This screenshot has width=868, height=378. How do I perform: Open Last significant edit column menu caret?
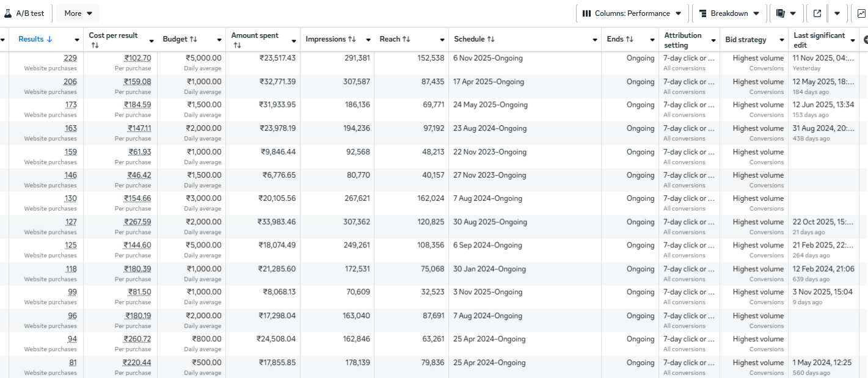853,40
